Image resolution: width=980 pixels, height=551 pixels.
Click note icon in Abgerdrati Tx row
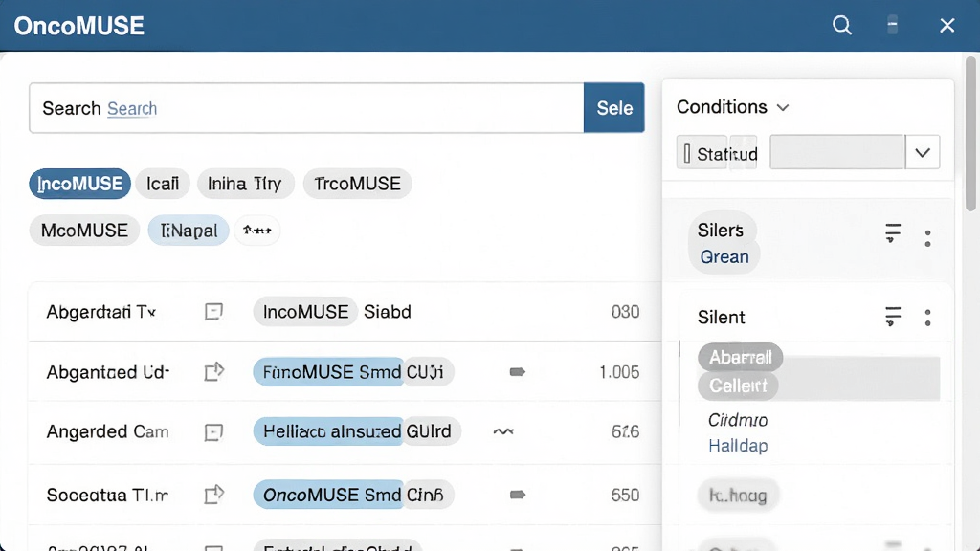[x=213, y=311]
